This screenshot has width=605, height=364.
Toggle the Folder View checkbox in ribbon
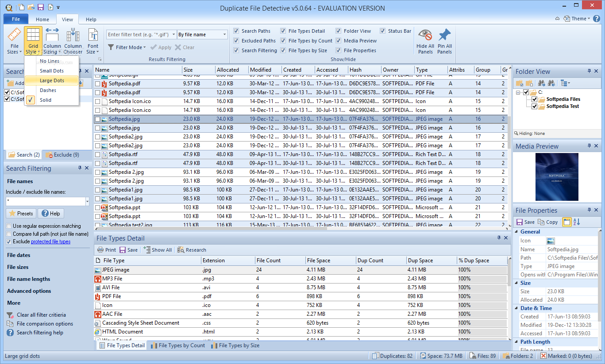coord(339,31)
